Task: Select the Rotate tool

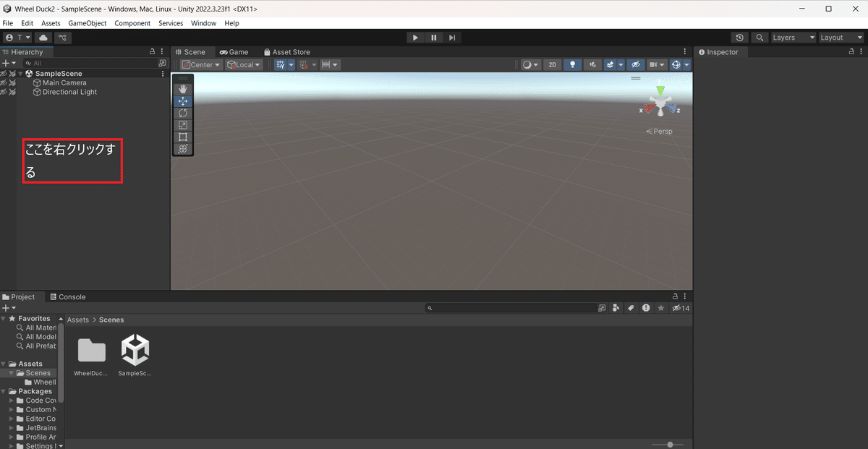Action: [183, 113]
